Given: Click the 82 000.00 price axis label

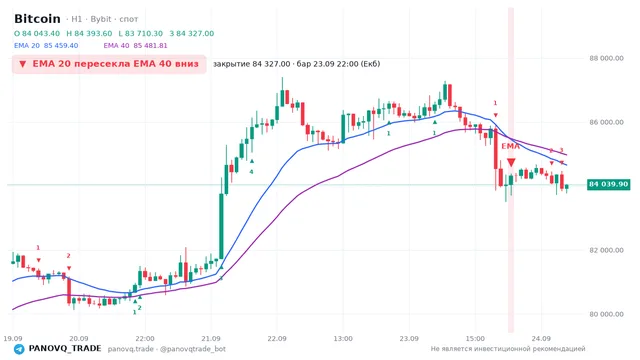Looking at the screenshot, I should click(x=606, y=250).
